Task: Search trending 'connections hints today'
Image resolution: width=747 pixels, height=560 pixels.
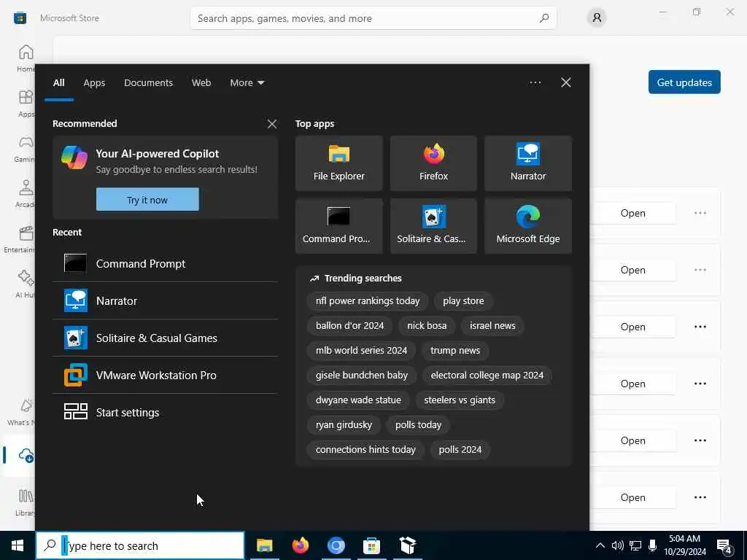Action: (365, 449)
